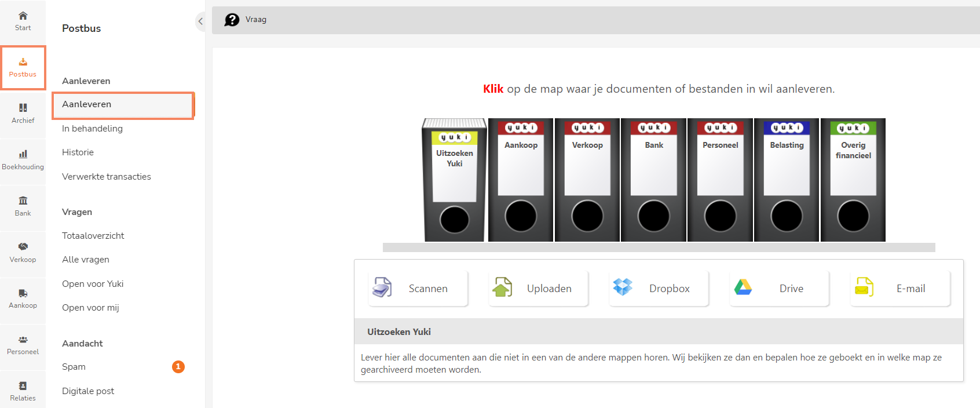Open In behandeling in the menu
This screenshot has width=980, height=408.
pyautogui.click(x=92, y=129)
